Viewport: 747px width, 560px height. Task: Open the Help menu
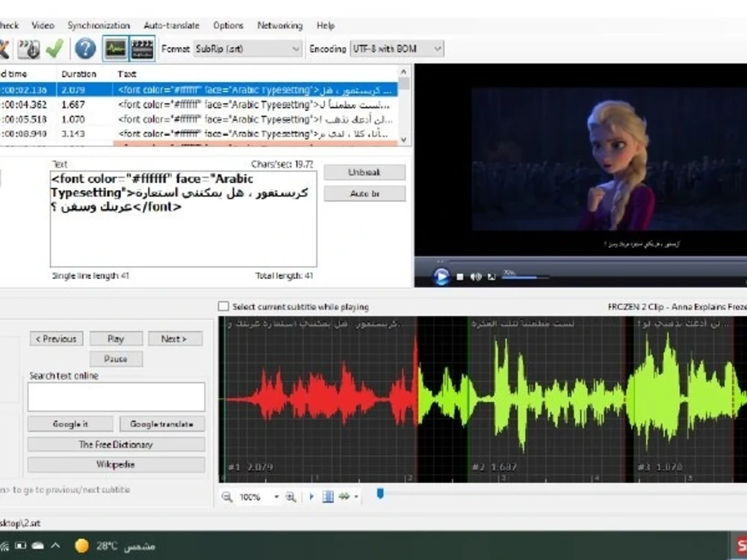pyautogui.click(x=326, y=25)
